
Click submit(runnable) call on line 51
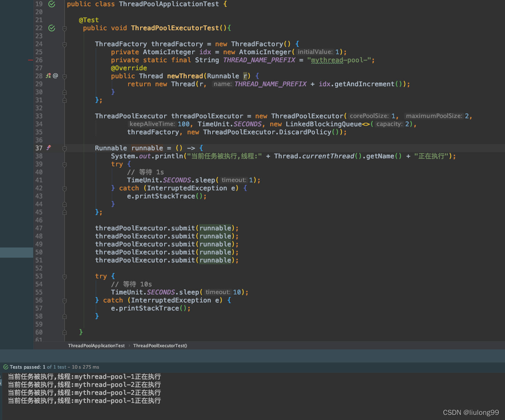click(203, 260)
